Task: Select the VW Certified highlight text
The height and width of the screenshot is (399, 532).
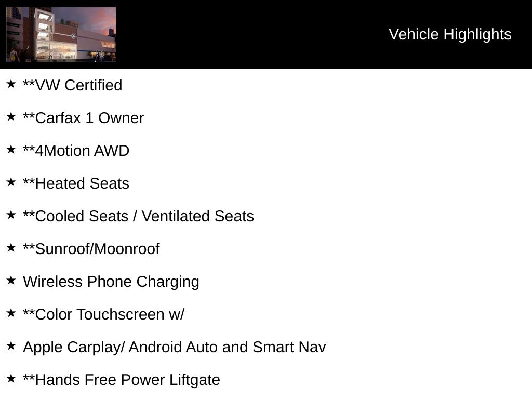Action: click(73, 85)
